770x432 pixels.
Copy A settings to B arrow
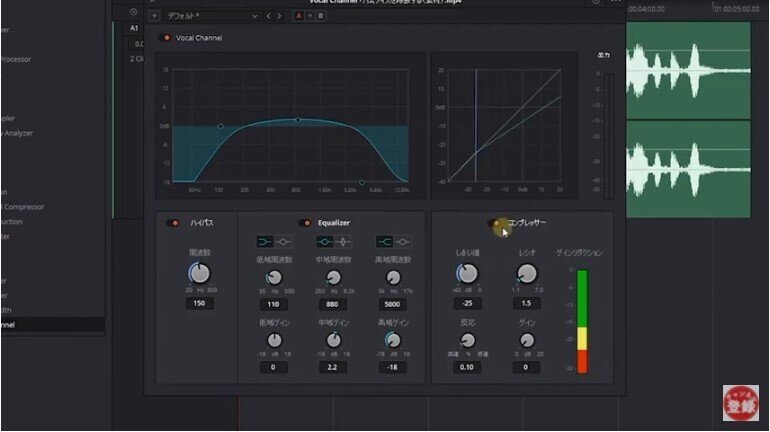pyautogui.click(x=310, y=16)
